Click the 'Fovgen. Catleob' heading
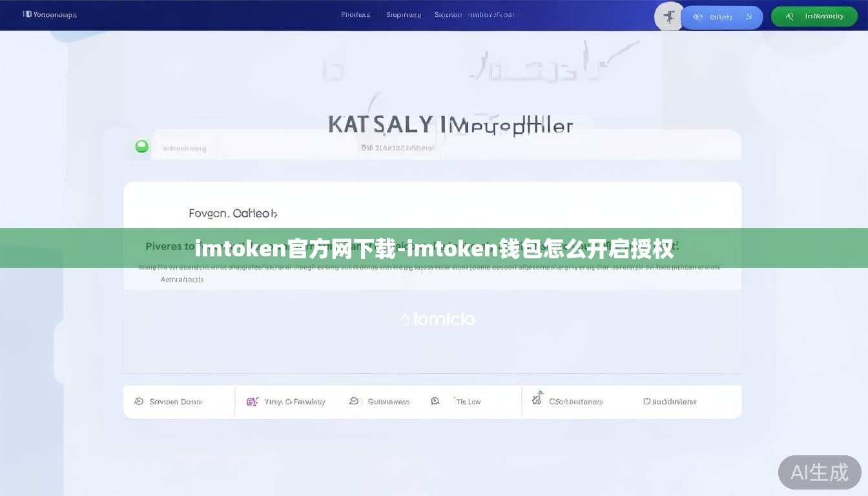The height and width of the screenshot is (496, 868). [x=232, y=213]
